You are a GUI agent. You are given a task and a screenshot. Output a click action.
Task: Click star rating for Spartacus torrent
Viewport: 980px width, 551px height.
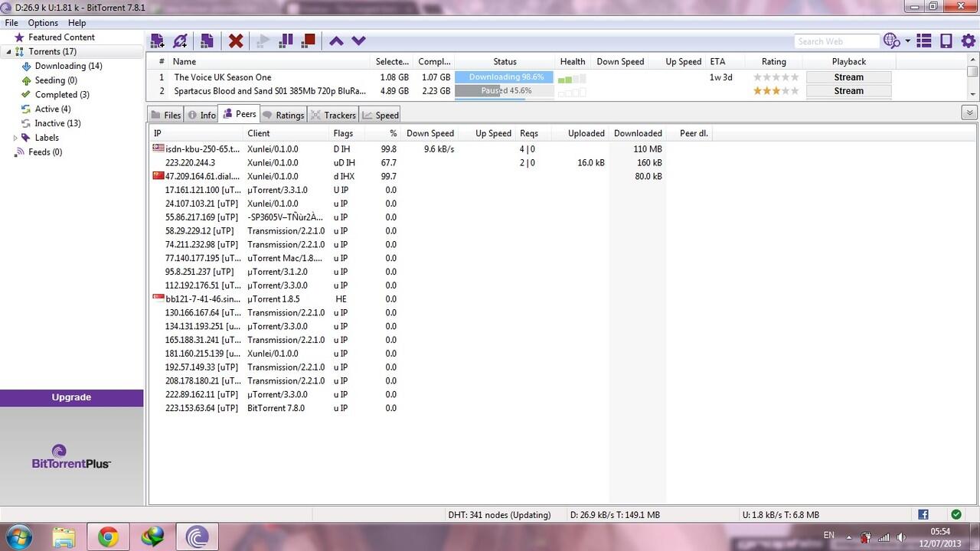coord(776,91)
